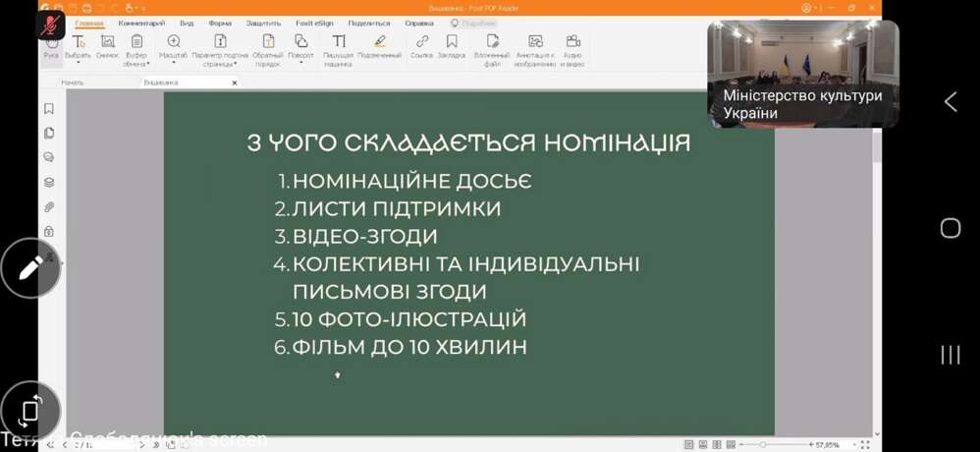Open the Security lock side panel
The width and height of the screenshot is (980, 452).
pyautogui.click(x=49, y=231)
